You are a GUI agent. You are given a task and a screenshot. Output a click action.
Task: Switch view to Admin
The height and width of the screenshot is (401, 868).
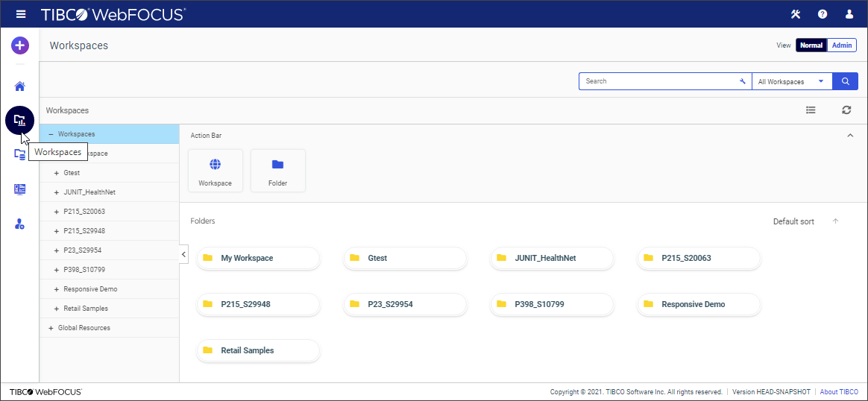[842, 45]
